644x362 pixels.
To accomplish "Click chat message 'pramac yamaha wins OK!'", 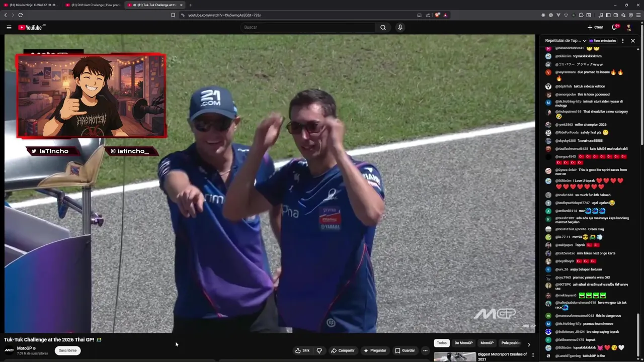I will (591, 278).
